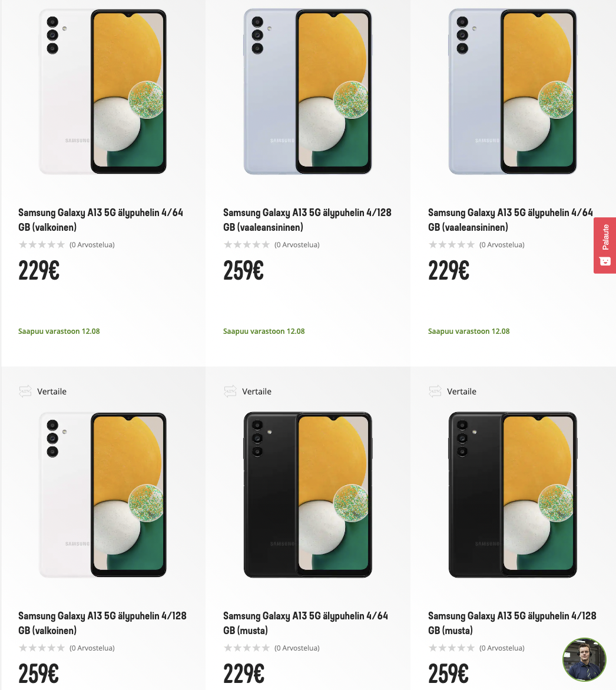Click star rating of white 4/64 GB phone
This screenshot has height=690, width=616.
41,245
